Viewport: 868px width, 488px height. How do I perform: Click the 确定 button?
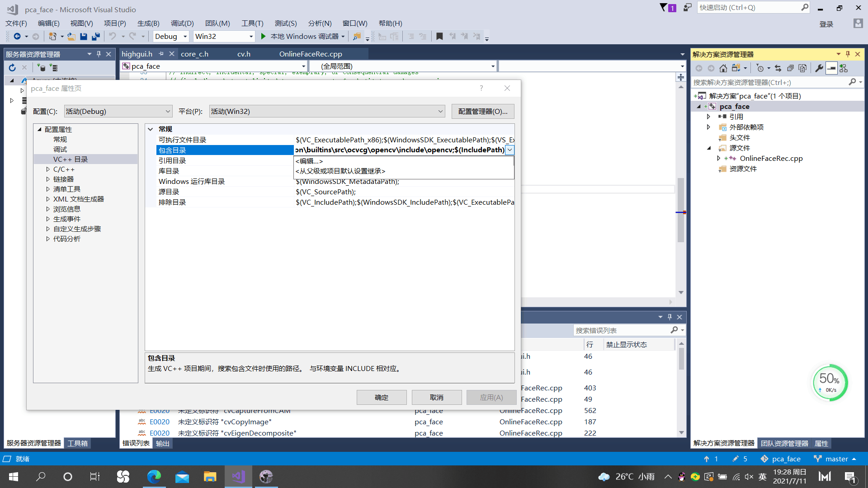pyautogui.click(x=381, y=398)
